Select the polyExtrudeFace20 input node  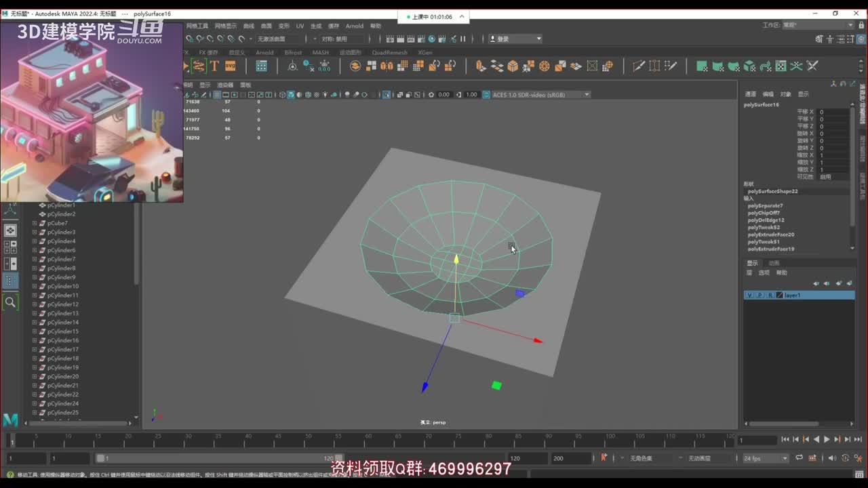coord(771,235)
